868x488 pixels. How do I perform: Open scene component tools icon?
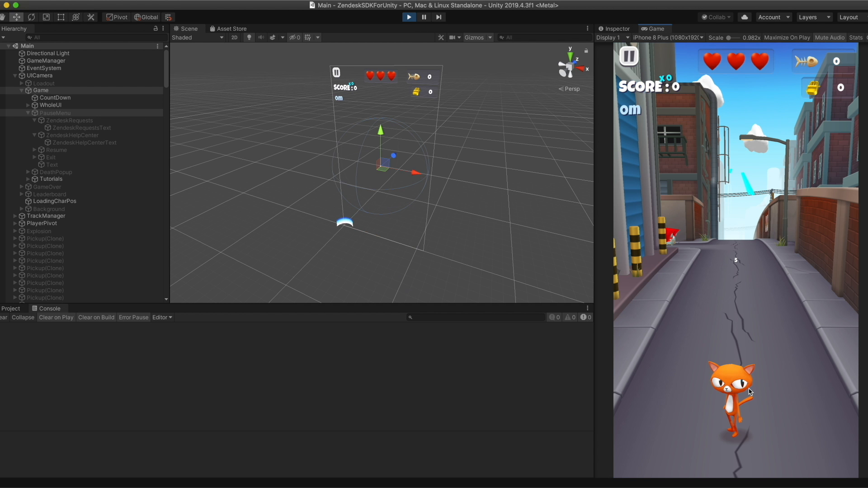tap(441, 38)
